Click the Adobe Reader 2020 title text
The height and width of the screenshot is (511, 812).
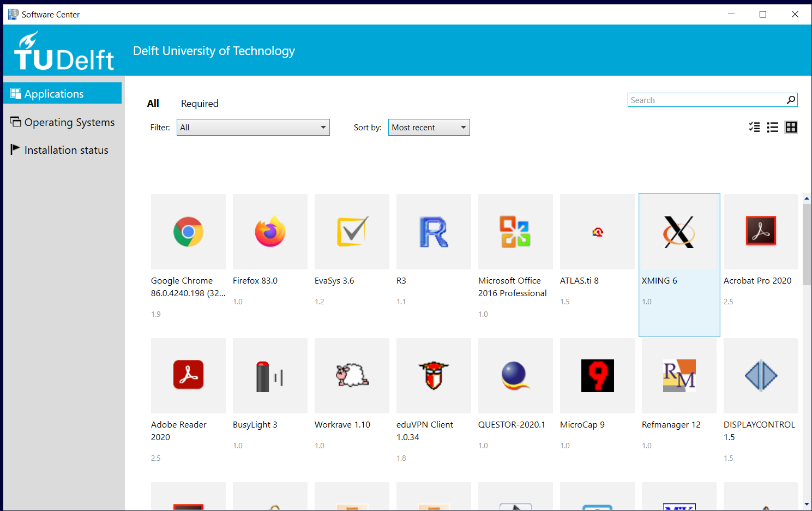click(x=179, y=431)
